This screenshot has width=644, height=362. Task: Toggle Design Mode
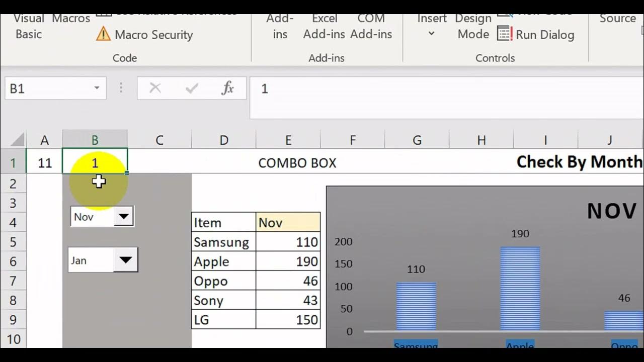[473, 26]
